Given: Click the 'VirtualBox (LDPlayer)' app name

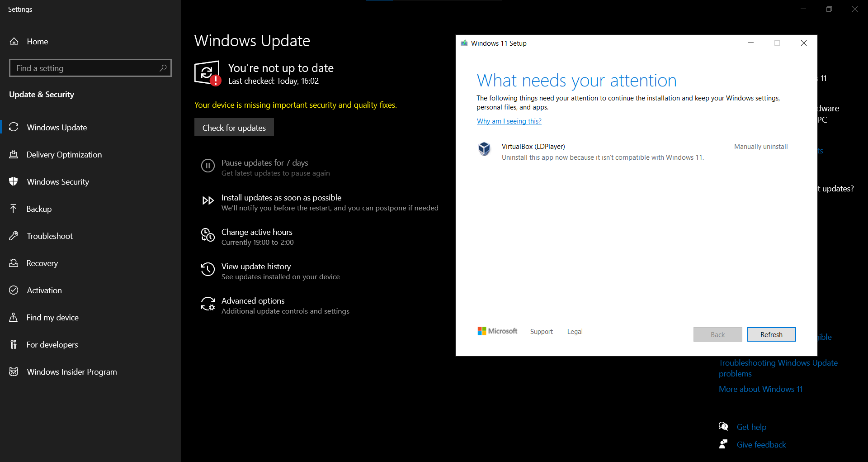Looking at the screenshot, I should click(533, 147).
